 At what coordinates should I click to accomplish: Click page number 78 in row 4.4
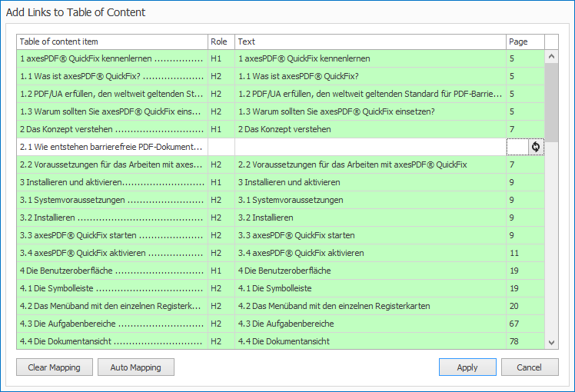click(x=526, y=341)
